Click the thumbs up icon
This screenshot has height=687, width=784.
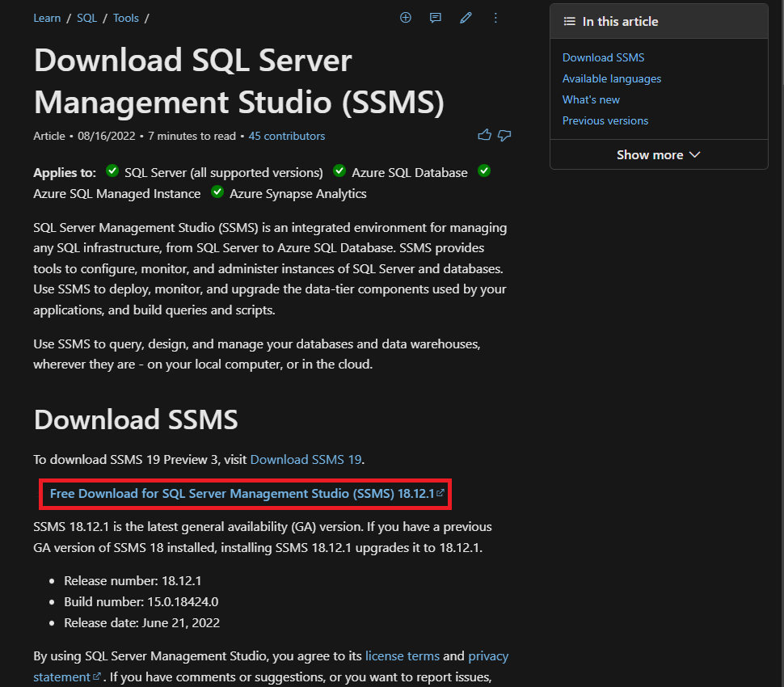point(484,136)
